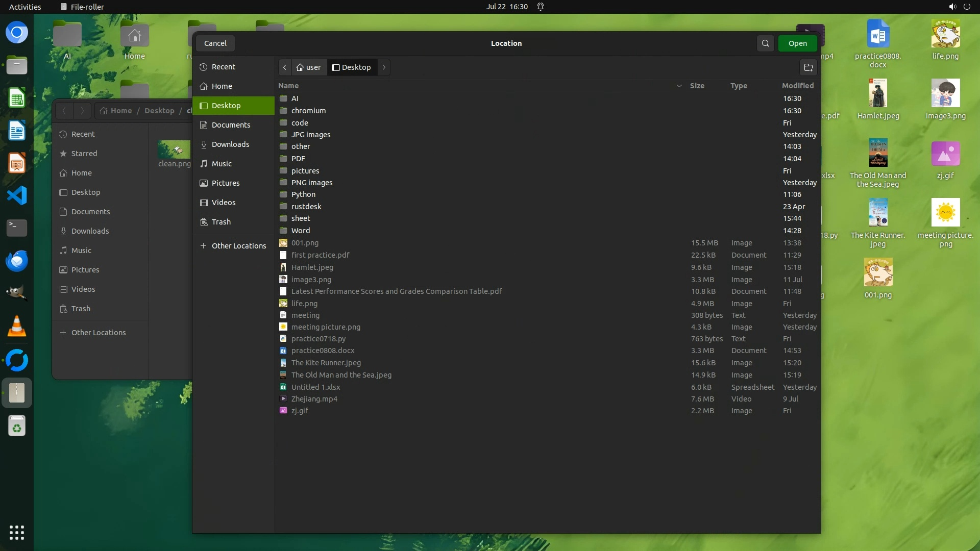The height and width of the screenshot is (551, 980).
Task: Select the PNG images folder
Action: click(311, 183)
